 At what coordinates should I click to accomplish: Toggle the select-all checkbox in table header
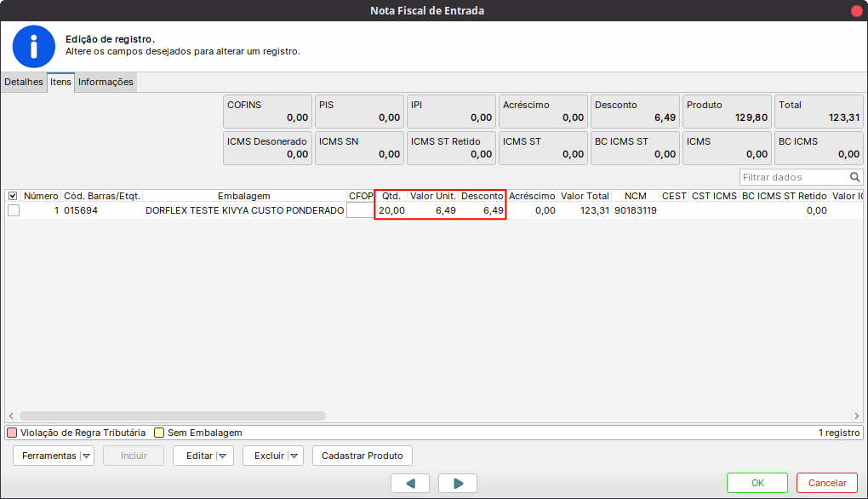pyautogui.click(x=13, y=196)
